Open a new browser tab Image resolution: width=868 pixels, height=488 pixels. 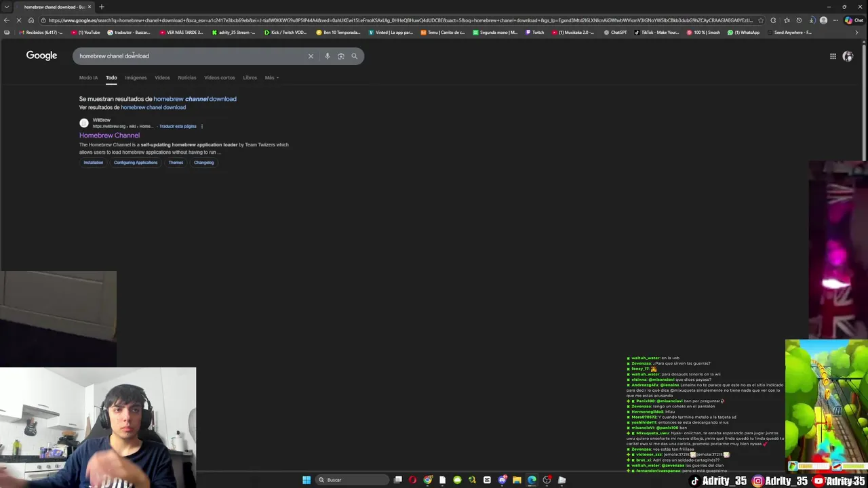[101, 7]
